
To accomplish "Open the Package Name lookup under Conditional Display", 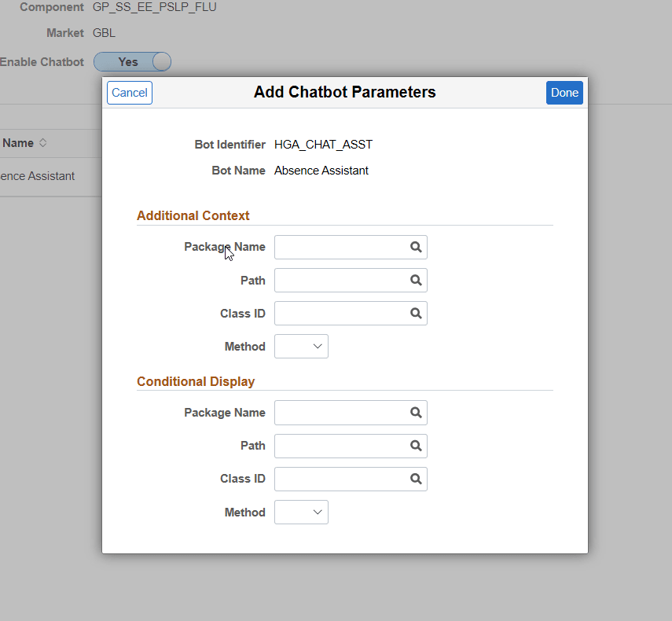I will click(416, 413).
